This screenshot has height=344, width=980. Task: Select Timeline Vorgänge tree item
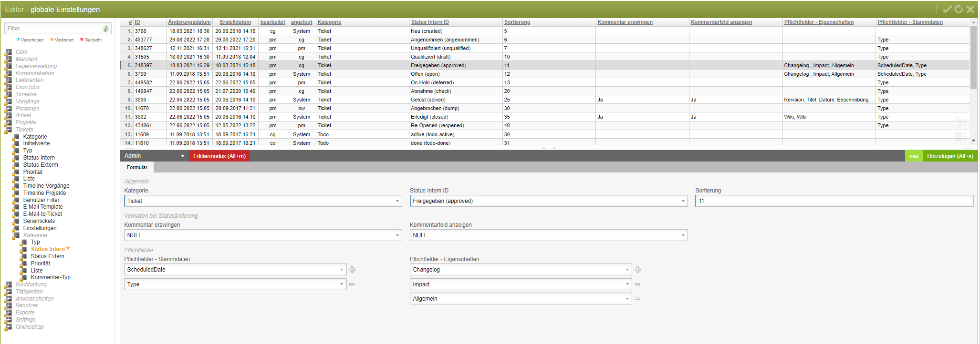click(x=46, y=186)
